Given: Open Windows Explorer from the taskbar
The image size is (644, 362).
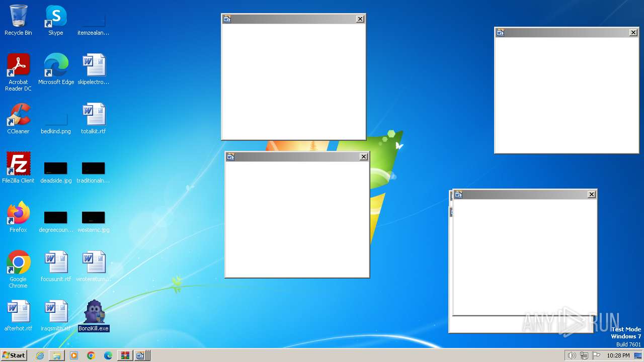Looking at the screenshot, I should tap(57, 355).
